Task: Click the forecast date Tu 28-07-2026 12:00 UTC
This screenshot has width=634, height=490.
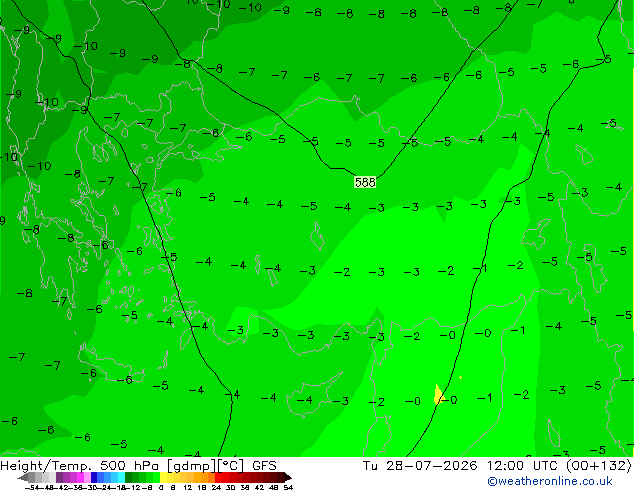Action: click(462, 466)
